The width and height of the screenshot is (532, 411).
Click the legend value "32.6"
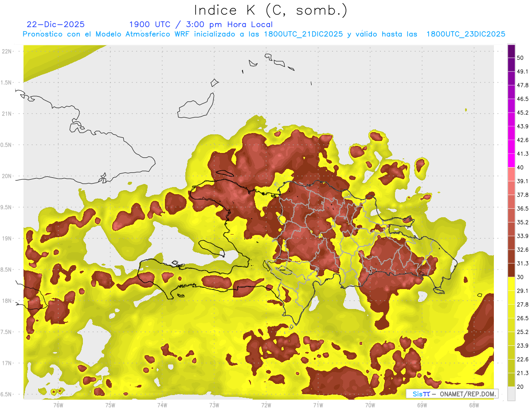(523, 250)
